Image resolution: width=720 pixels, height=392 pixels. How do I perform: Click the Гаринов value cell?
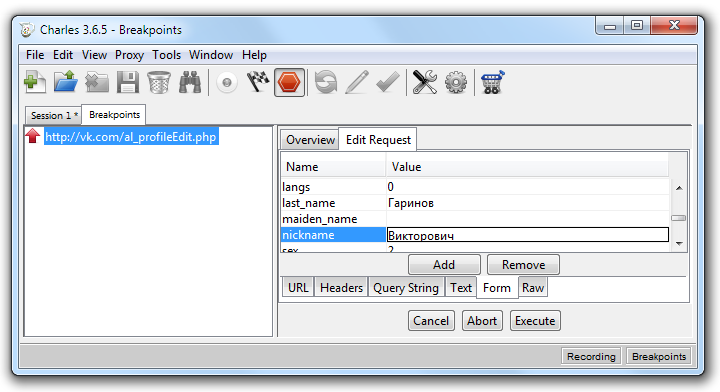tap(527, 203)
